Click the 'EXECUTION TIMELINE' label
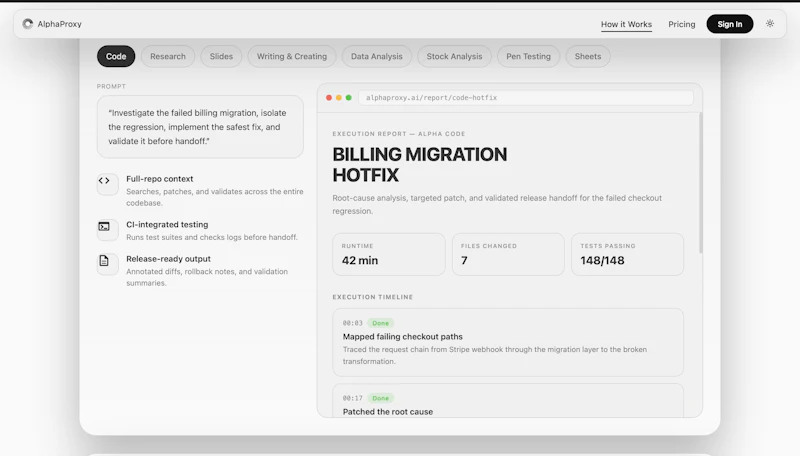This screenshot has width=800, height=456. (373, 297)
